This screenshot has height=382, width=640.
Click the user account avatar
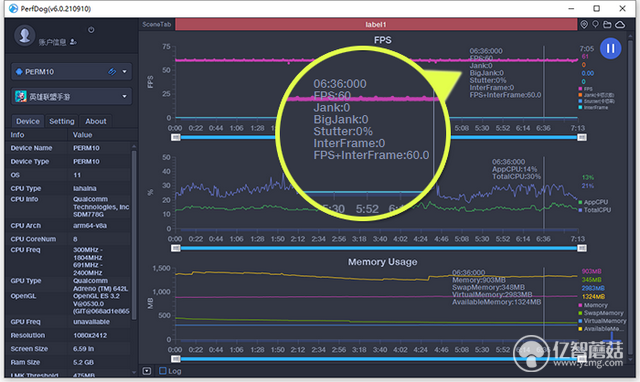click(x=24, y=35)
